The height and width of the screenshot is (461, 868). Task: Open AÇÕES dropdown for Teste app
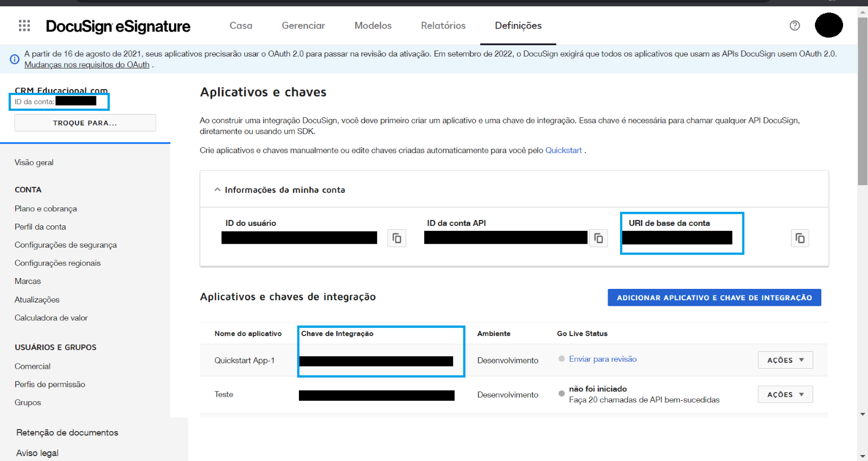tap(785, 394)
